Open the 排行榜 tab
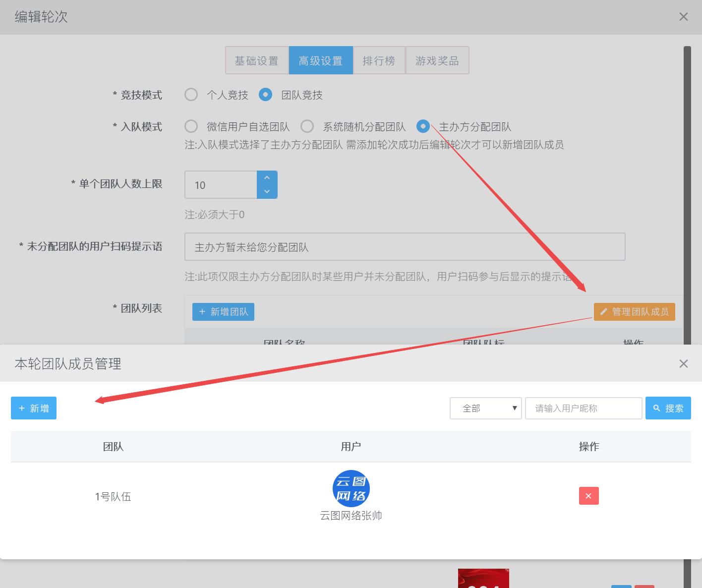Image resolution: width=702 pixels, height=588 pixels. point(379,60)
